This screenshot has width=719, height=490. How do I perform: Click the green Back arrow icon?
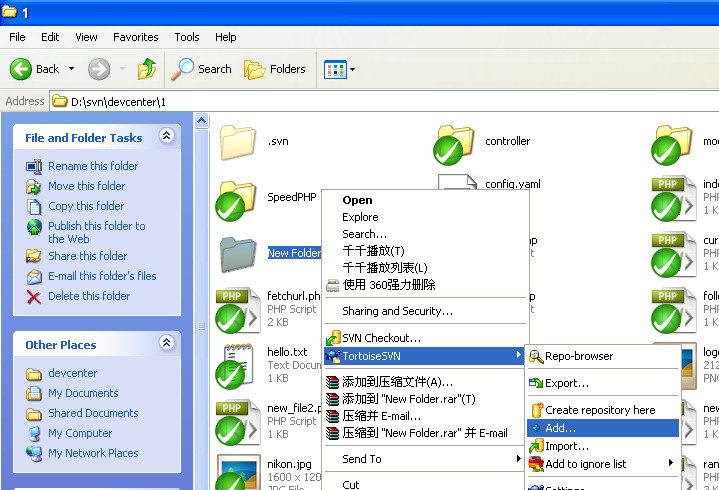[x=21, y=69]
